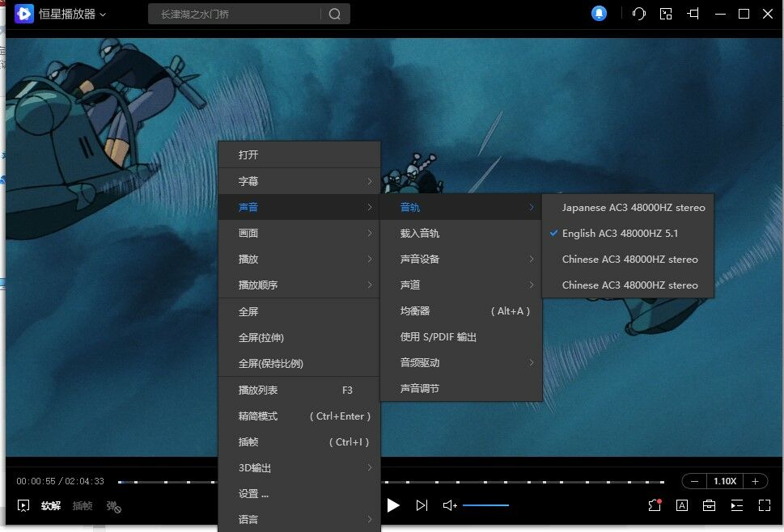Click 全屏 in the context menu
The width and height of the screenshot is (784, 532).
pos(248,311)
